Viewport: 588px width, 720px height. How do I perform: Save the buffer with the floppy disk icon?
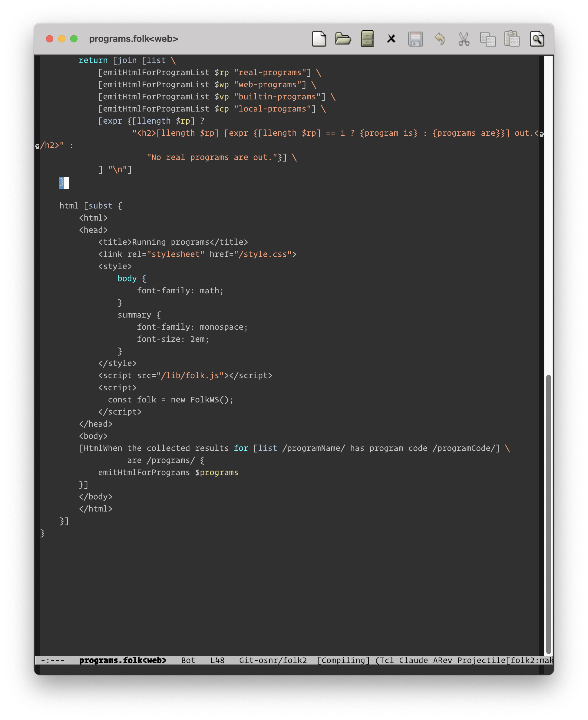click(x=415, y=39)
